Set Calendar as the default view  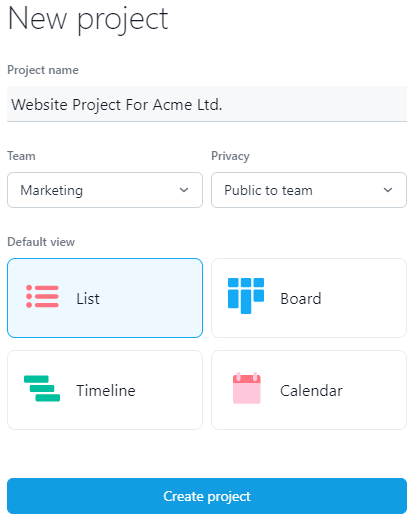pos(309,390)
